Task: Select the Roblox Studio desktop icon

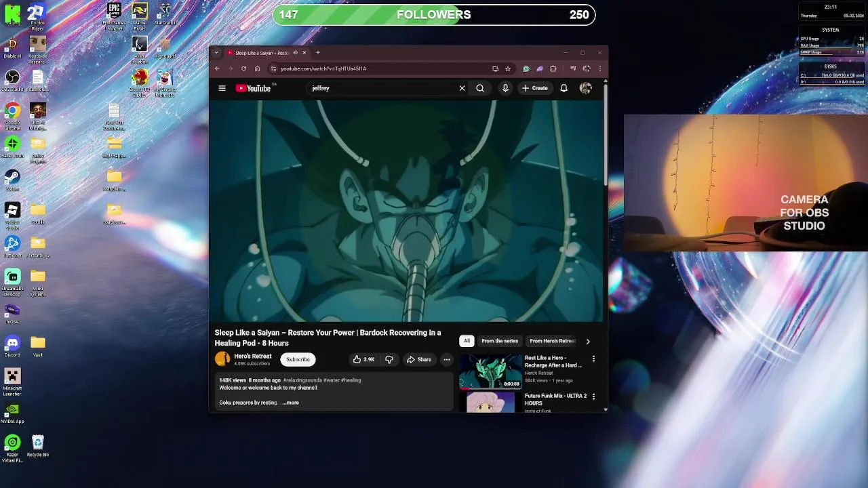Action: point(12,216)
